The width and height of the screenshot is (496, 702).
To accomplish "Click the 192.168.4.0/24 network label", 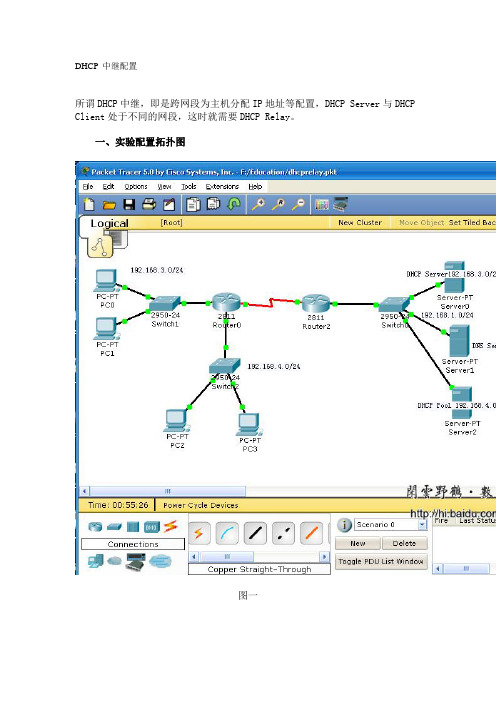I will [x=274, y=366].
